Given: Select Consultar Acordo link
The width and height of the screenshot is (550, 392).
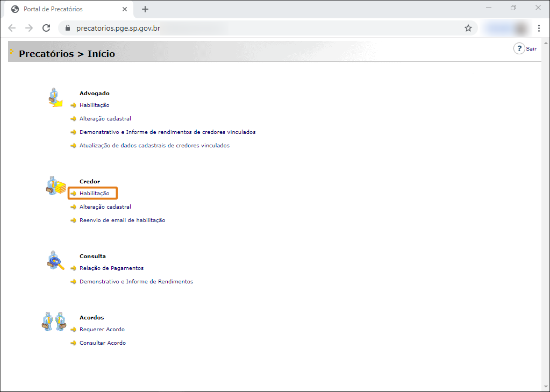Looking at the screenshot, I should [x=103, y=343].
